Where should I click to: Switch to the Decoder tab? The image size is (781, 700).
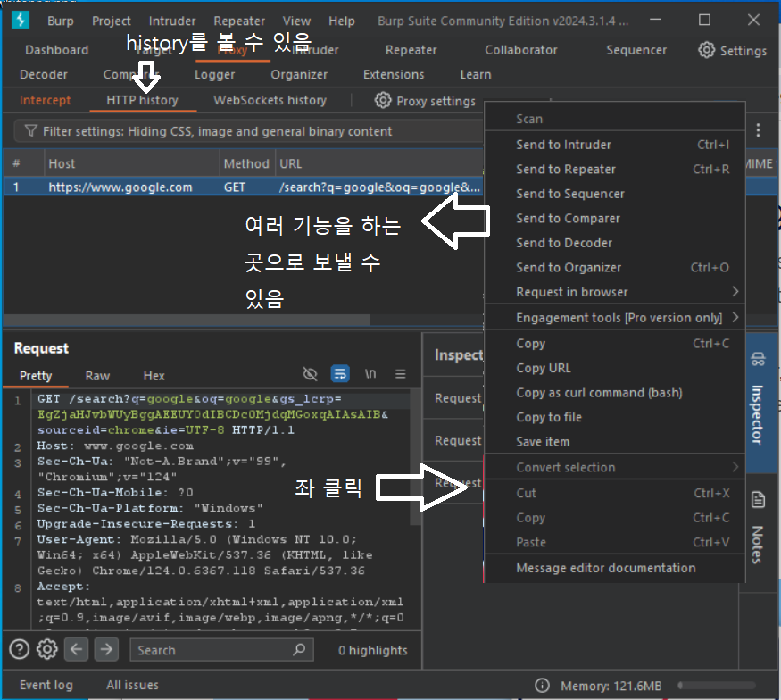pos(44,75)
